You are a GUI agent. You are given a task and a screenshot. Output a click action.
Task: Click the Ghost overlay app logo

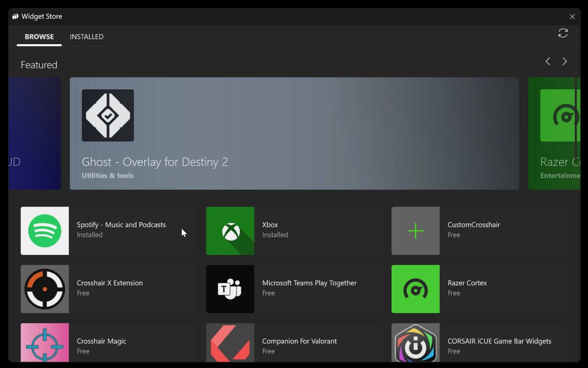108,115
